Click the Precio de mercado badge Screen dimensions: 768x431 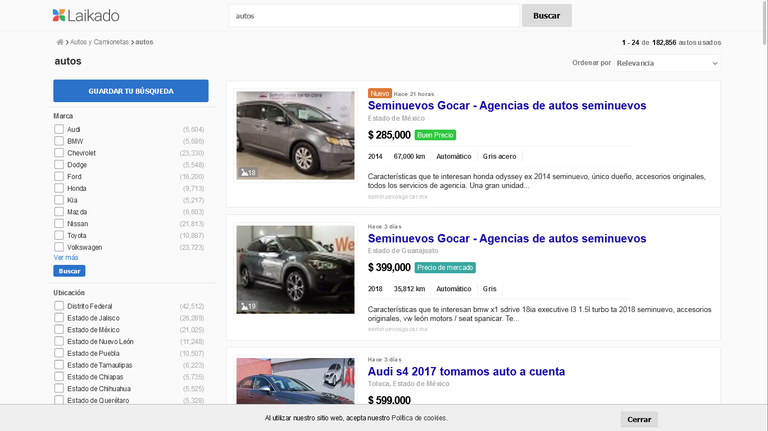click(x=445, y=267)
